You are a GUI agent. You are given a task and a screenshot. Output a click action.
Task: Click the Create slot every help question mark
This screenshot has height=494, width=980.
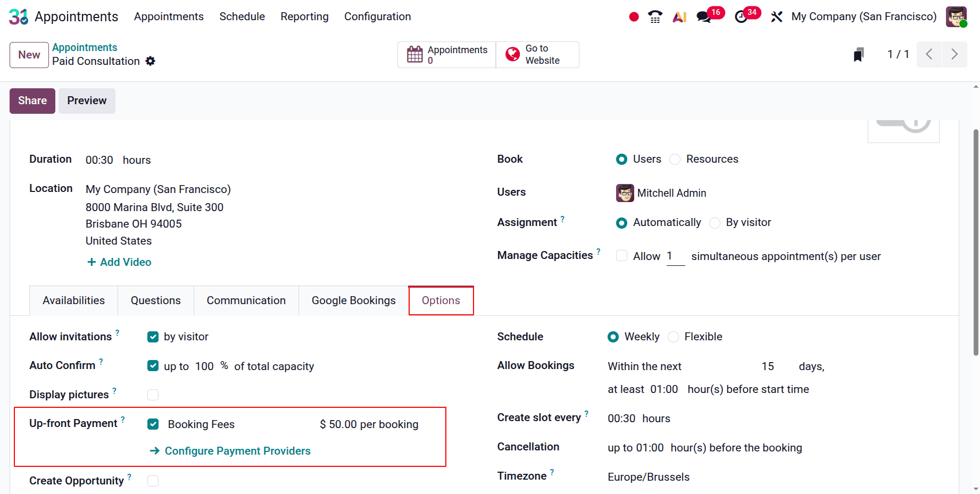(x=586, y=414)
